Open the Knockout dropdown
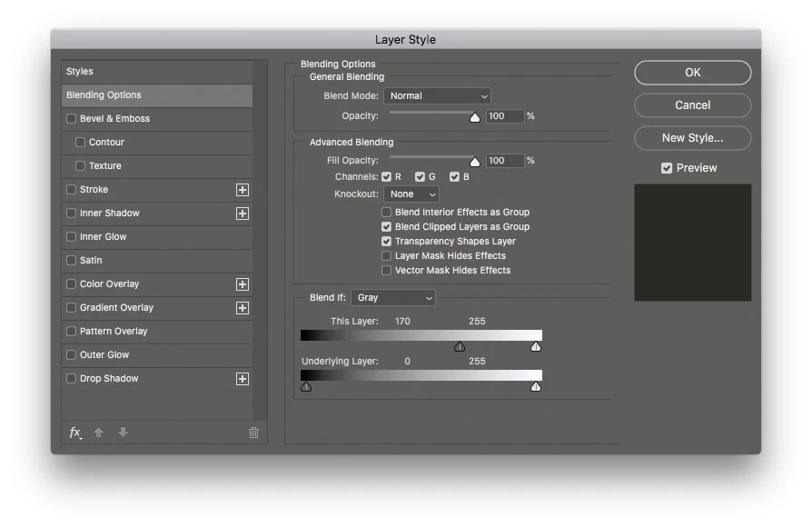The width and height of the screenshot is (812, 527). coord(411,194)
